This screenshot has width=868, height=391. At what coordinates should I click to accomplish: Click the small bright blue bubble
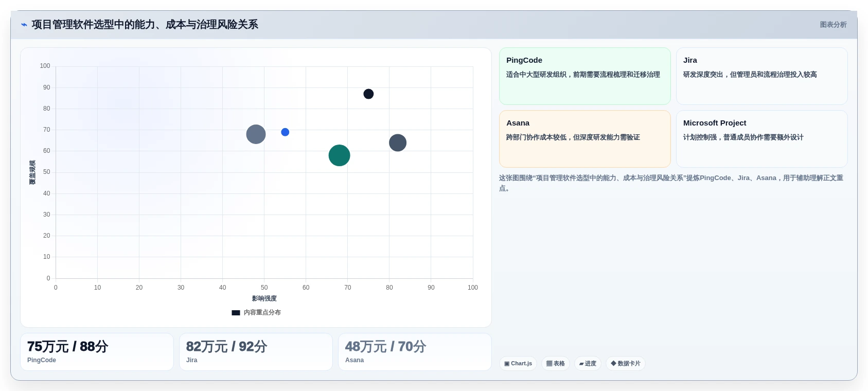[x=285, y=132]
